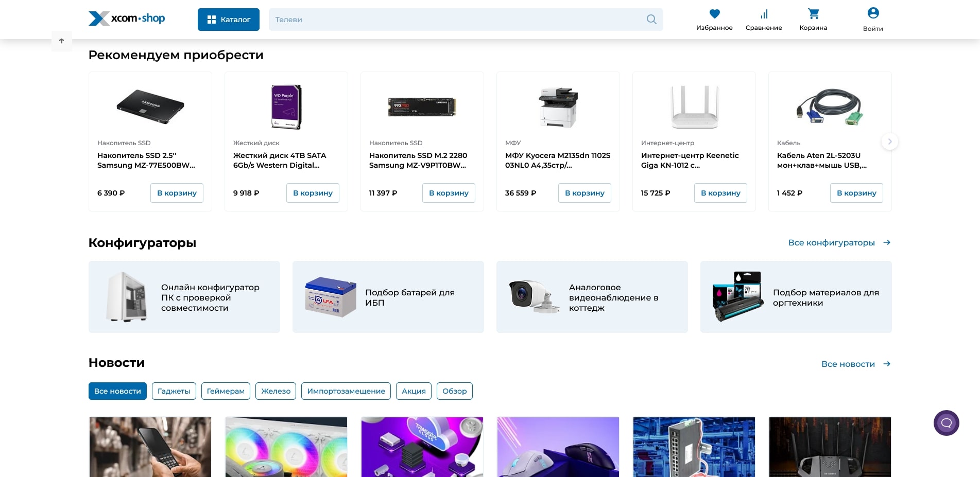Click the Войти user profile icon
Screen dimensions: 980x477
[x=873, y=13]
